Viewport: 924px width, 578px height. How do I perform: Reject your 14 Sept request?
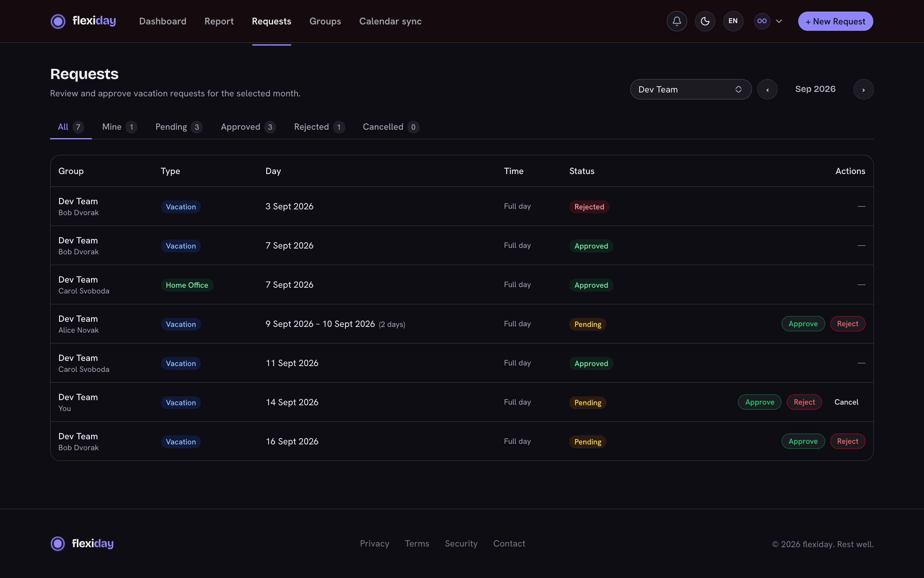(x=804, y=402)
